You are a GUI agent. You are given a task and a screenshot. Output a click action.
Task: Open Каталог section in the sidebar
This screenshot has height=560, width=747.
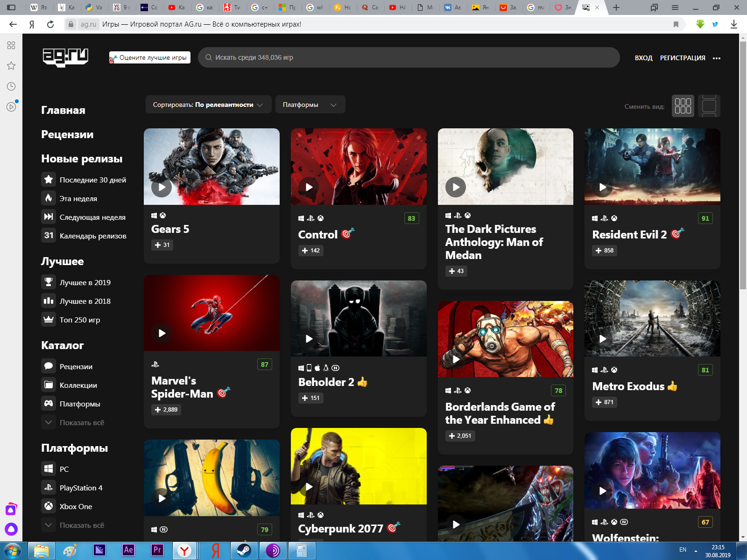point(63,345)
